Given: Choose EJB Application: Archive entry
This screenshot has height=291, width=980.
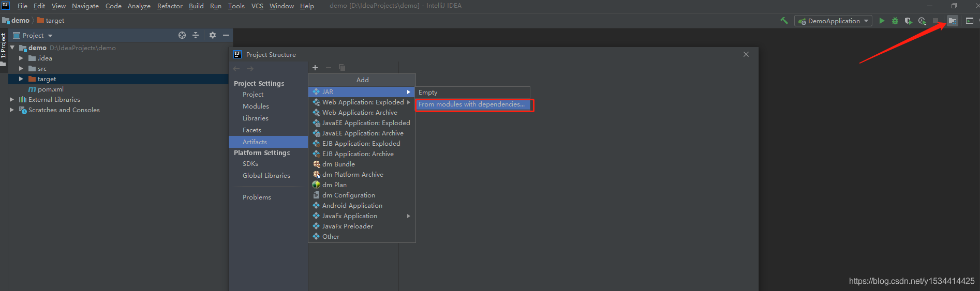Looking at the screenshot, I should point(362,154).
